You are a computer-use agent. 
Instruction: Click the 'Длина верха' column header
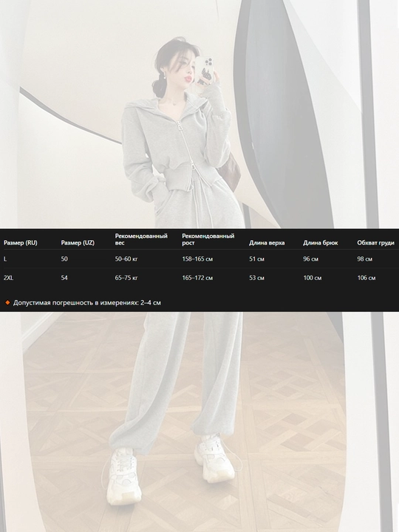(267, 242)
